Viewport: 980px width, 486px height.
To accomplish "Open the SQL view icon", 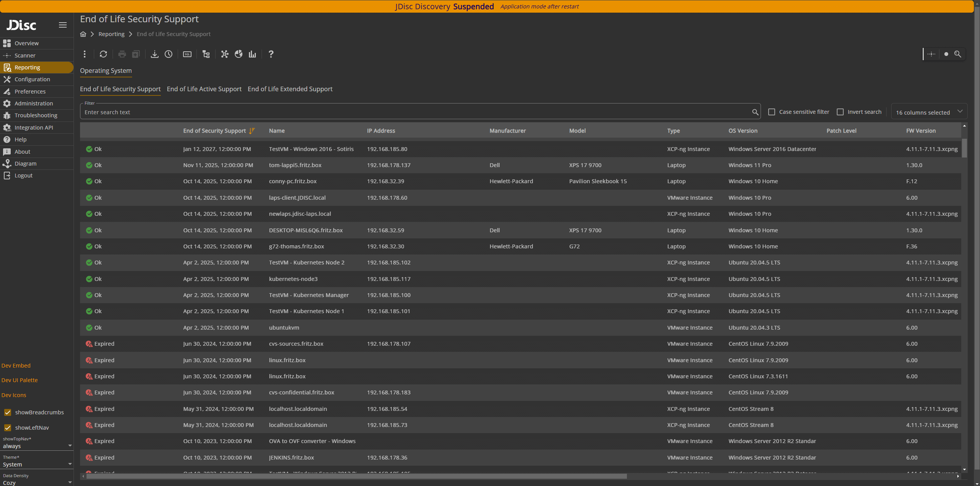I will [187, 54].
